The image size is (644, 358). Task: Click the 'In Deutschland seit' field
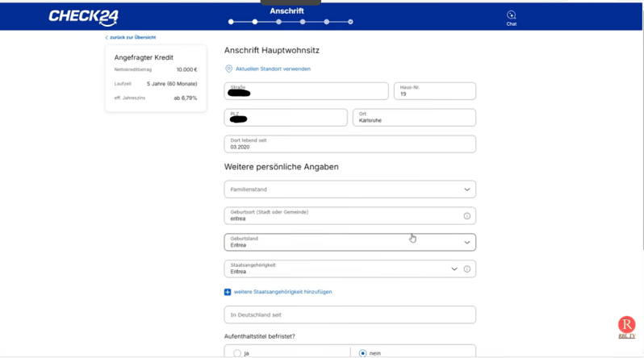350,315
